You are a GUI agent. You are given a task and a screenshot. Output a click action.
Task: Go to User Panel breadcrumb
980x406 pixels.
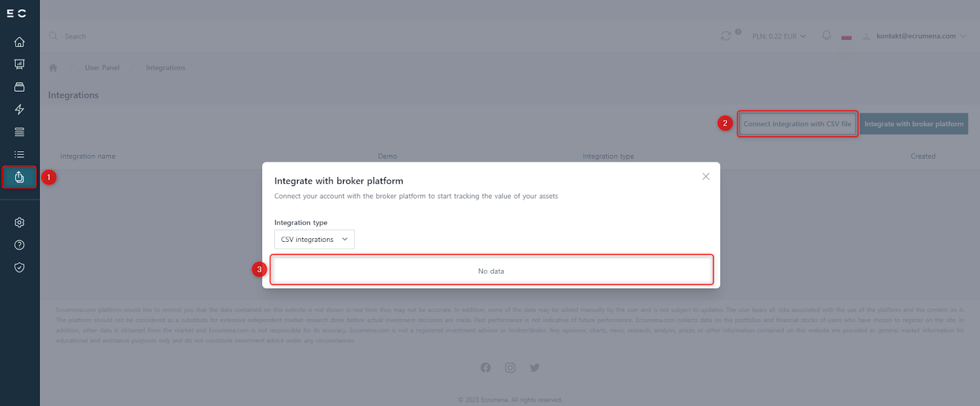point(102,68)
